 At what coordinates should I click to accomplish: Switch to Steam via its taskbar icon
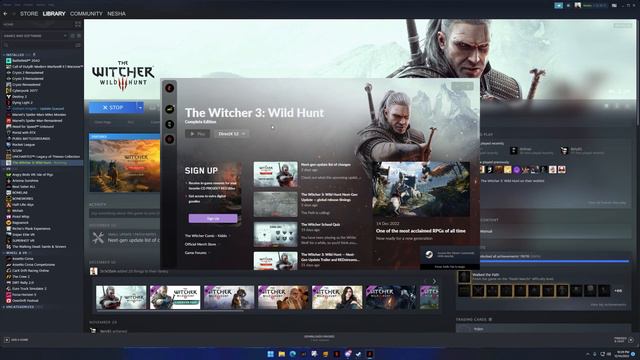pyautogui.click(x=358, y=354)
